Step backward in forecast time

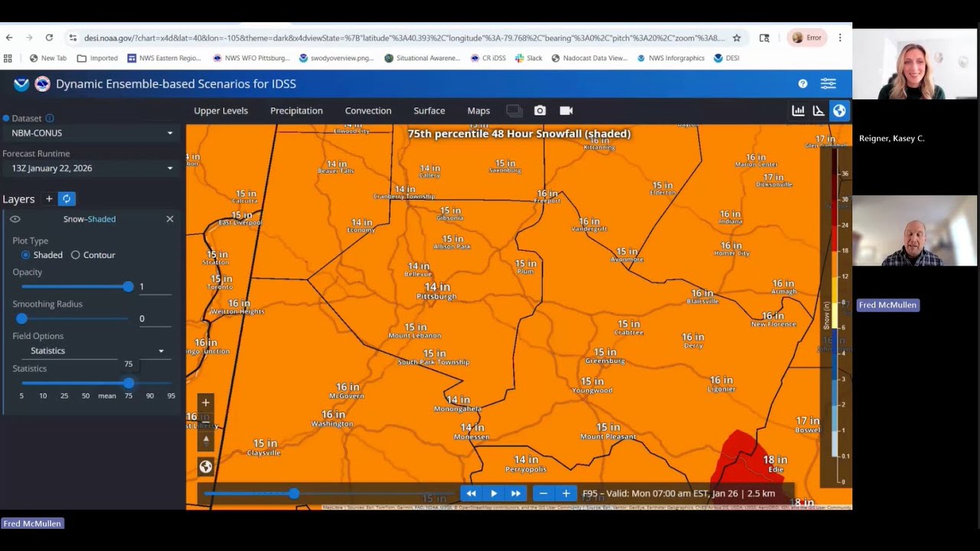(x=471, y=494)
